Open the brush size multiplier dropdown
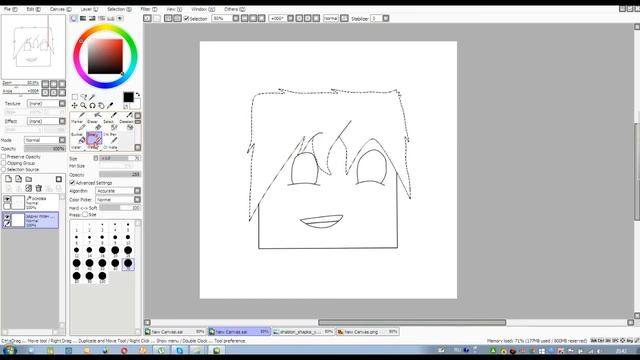 coord(96,158)
